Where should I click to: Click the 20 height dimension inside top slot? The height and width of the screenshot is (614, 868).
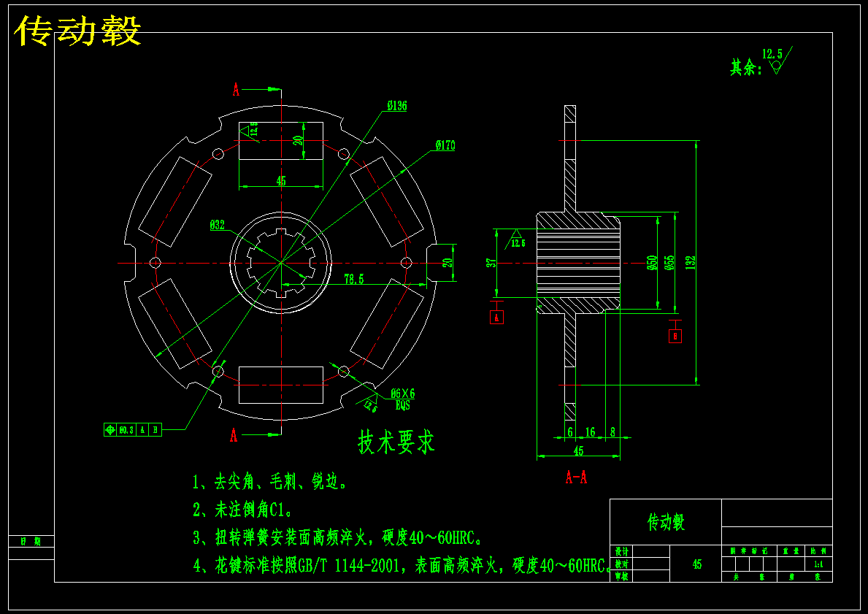[299, 141]
